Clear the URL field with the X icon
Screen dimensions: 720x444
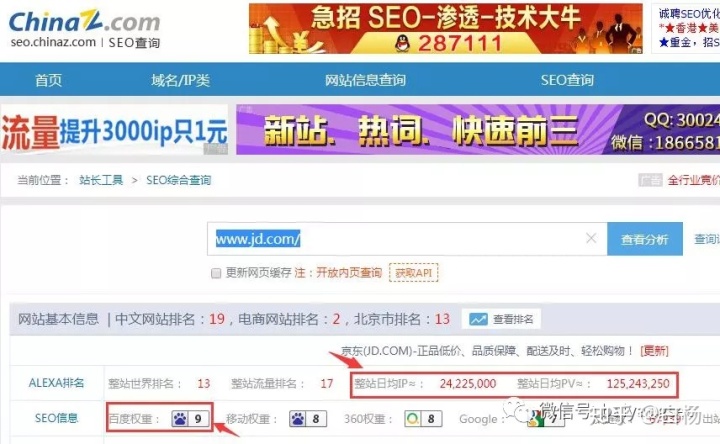[591, 238]
